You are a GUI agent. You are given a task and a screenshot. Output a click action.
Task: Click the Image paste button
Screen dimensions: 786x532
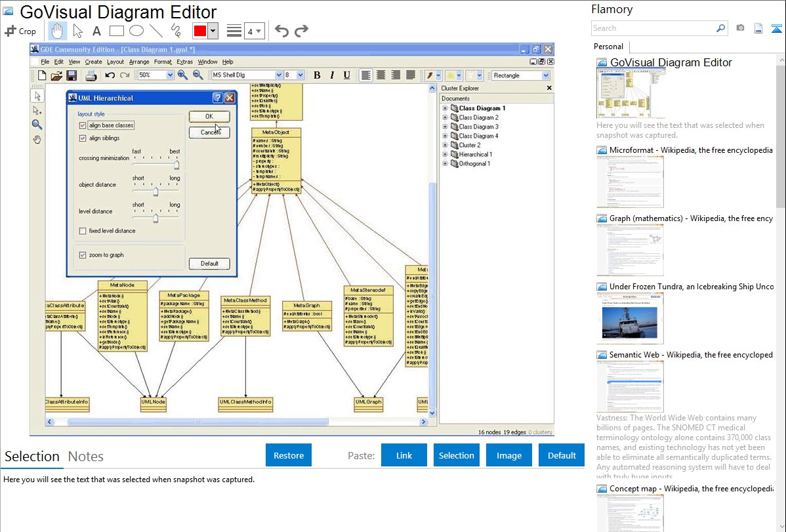[508, 455]
